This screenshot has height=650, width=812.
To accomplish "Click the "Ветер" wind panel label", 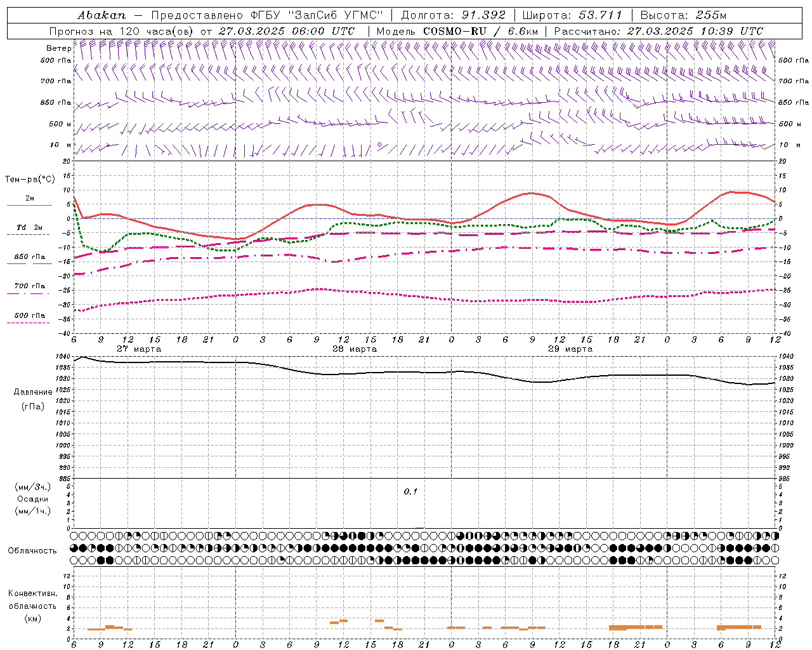I will pos(58,48).
